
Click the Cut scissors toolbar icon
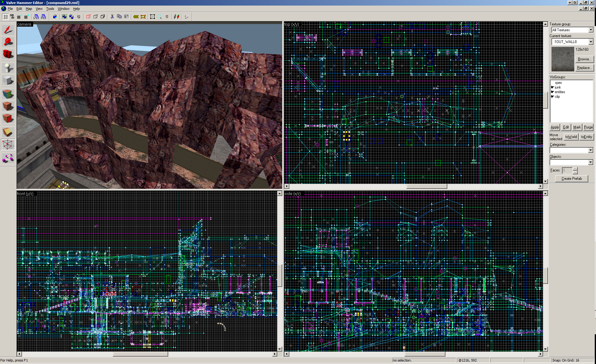[112, 17]
